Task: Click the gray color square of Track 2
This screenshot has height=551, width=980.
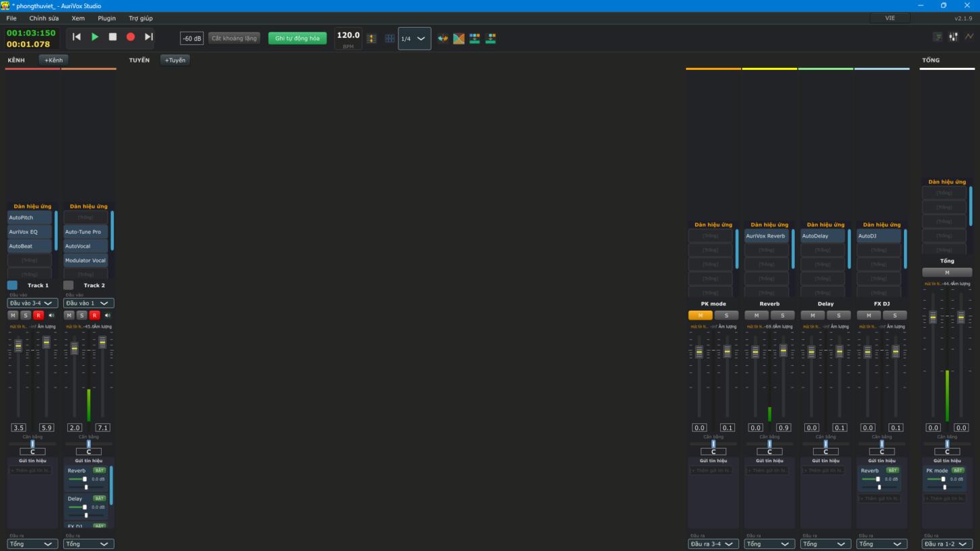Action: [x=68, y=285]
